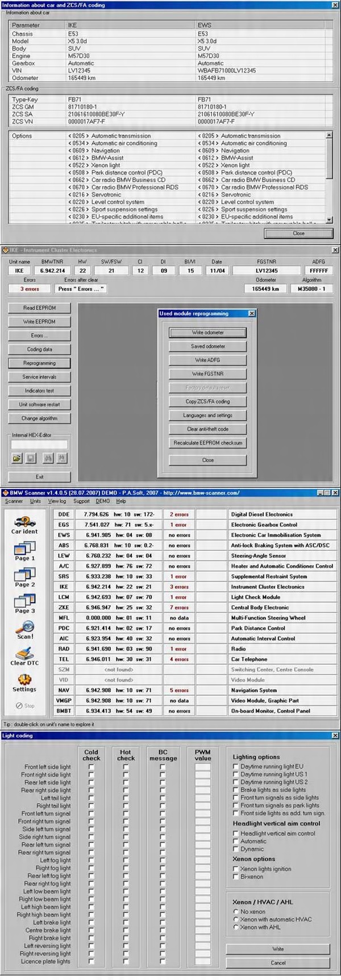Click Recalculate EEPROM checksum
The height and width of the screenshot is (980, 341).
[207, 443]
